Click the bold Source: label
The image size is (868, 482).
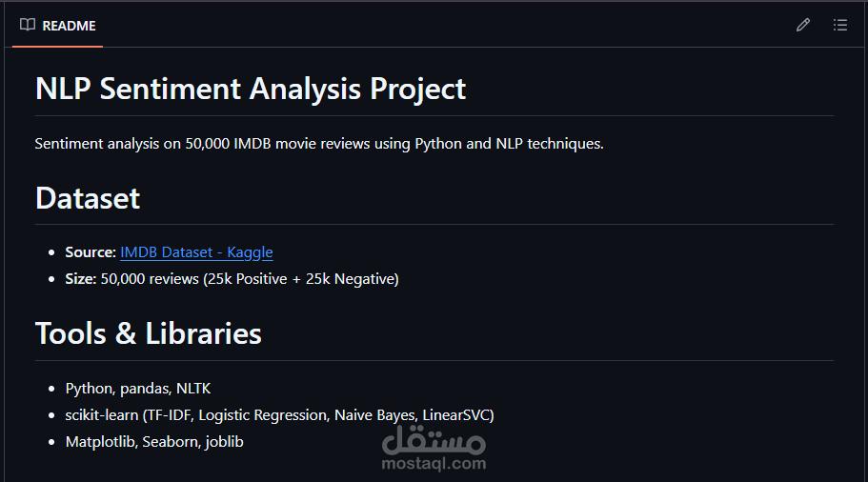pyautogui.click(x=91, y=252)
